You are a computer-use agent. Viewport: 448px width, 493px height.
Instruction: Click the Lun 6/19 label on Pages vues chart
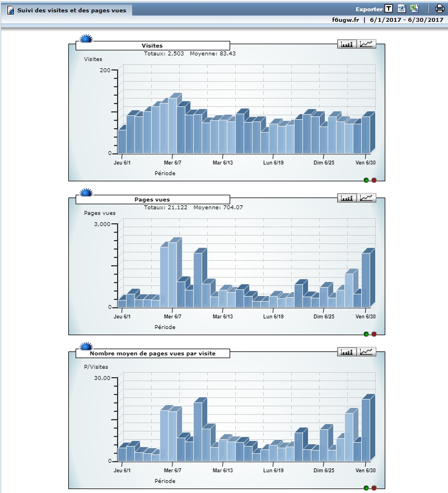pos(273,317)
